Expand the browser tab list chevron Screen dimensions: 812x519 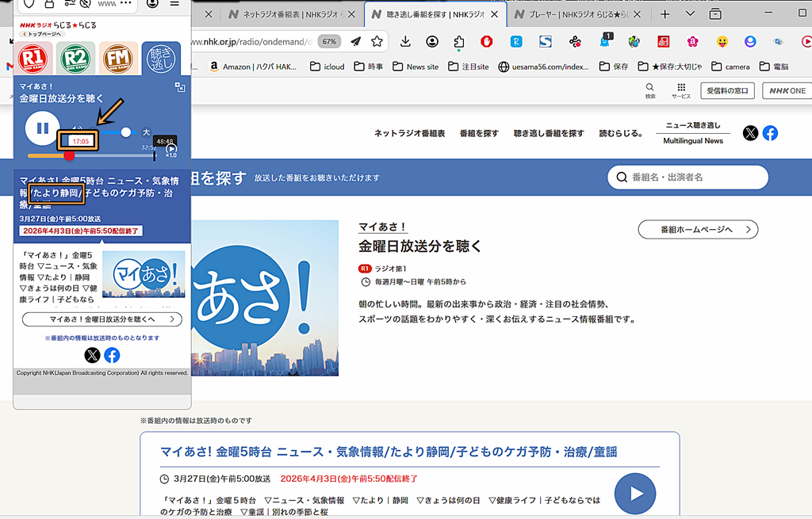point(690,14)
